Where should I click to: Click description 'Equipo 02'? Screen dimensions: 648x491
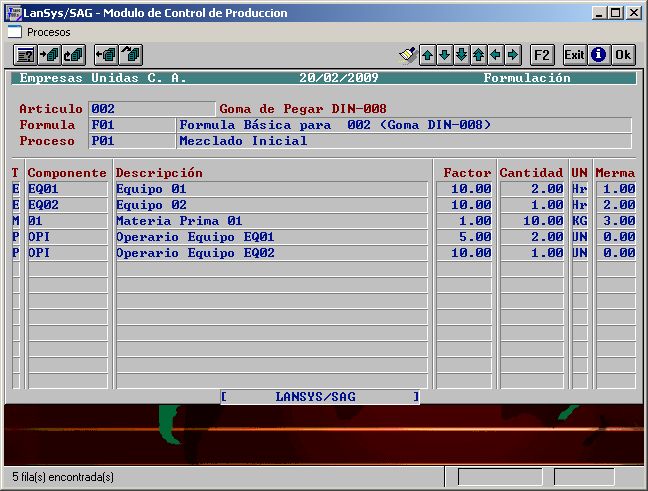(271, 205)
